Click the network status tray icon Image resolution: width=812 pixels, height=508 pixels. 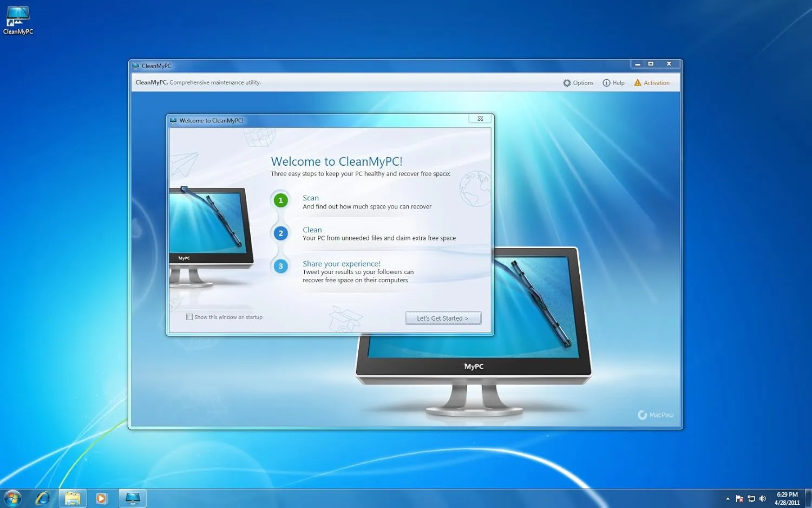point(751,498)
